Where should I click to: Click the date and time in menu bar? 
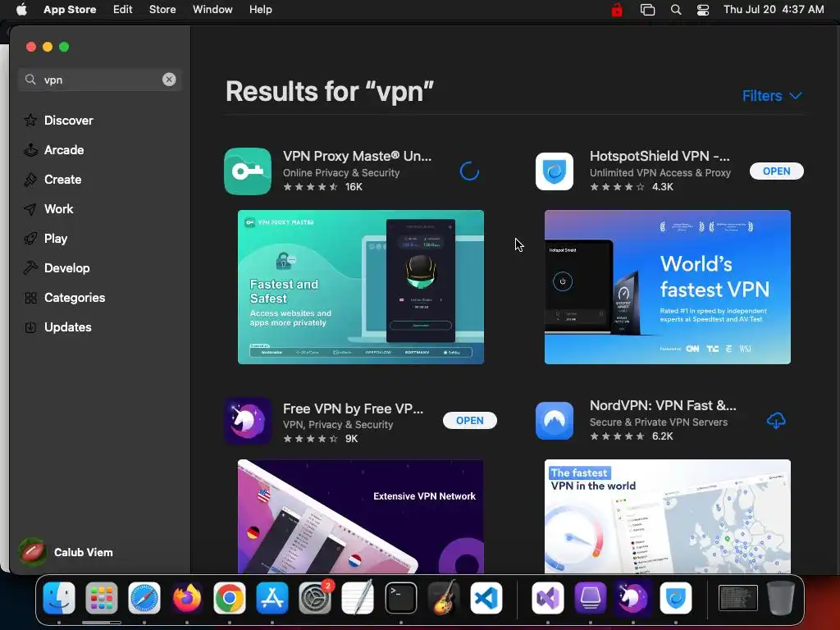774,10
